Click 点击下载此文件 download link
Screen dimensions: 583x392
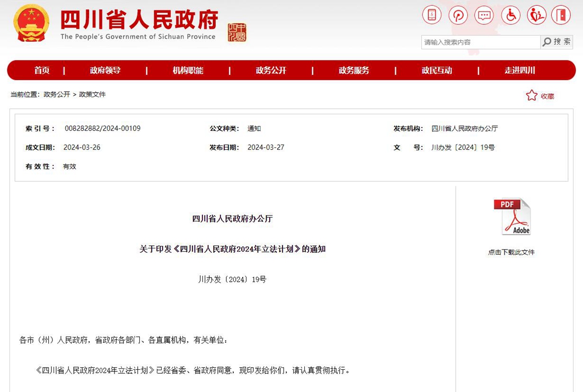coord(511,252)
